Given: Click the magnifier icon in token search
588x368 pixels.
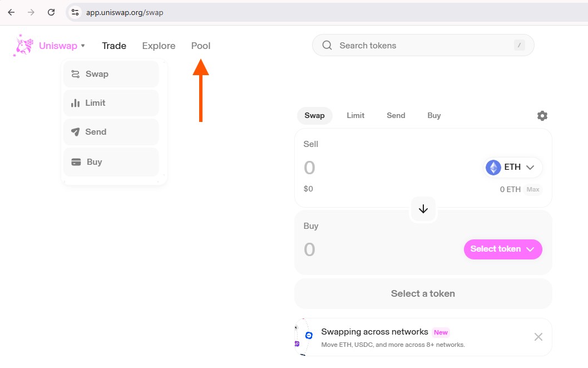Looking at the screenshot, I should pos(327,46).
